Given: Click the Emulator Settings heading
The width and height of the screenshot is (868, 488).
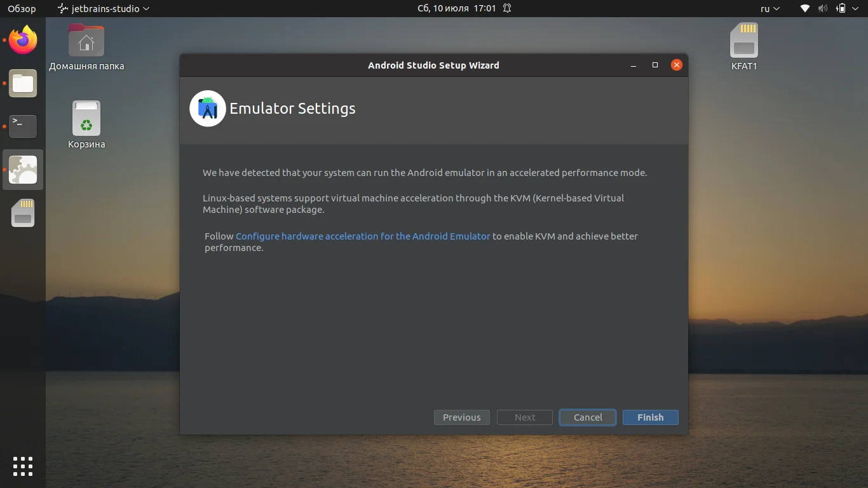Looking at the screenshot, I should [292, 109].
